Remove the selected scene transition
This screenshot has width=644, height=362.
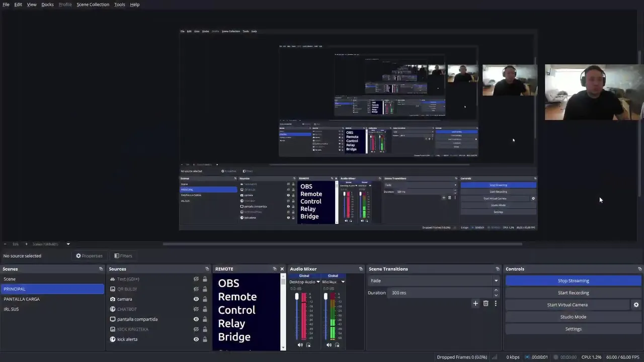coord(486,303)
